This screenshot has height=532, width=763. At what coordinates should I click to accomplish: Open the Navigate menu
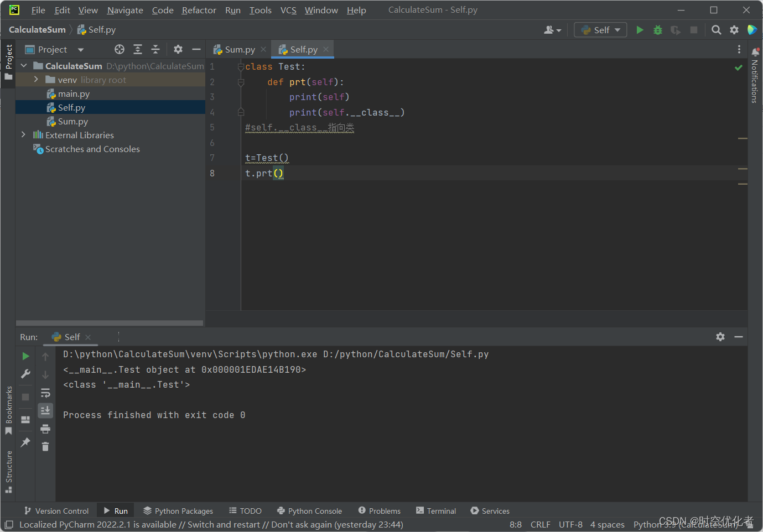(x=125, y=10)
